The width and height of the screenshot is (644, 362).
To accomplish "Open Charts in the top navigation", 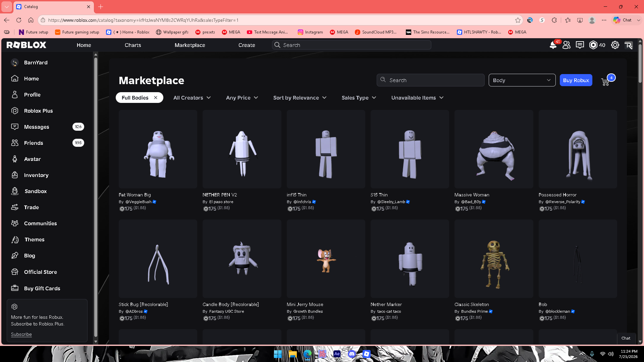I will coord(133,45).
